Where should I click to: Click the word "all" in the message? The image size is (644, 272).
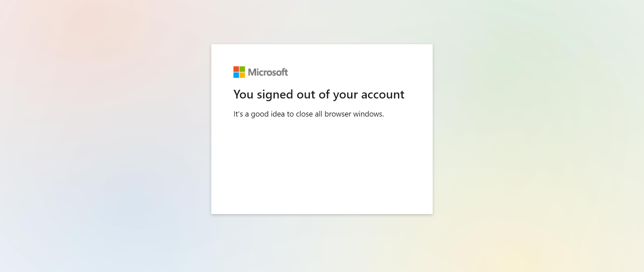coord(319,114)
